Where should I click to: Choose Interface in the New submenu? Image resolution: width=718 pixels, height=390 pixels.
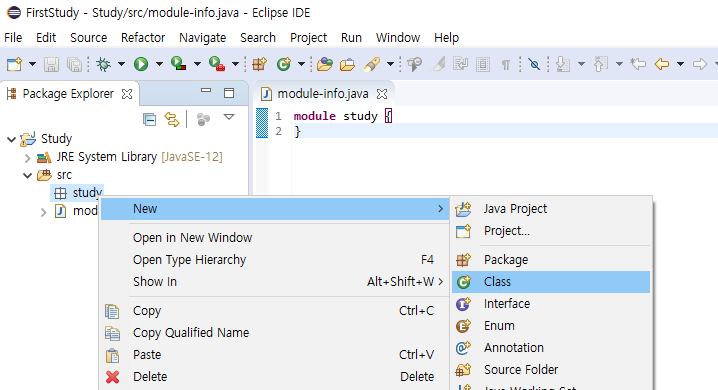click(x=551, y=304)
